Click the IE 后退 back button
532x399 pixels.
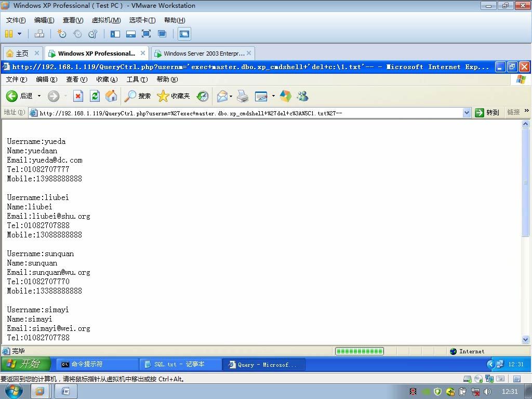pyautogui.click(x=19, y=96)
